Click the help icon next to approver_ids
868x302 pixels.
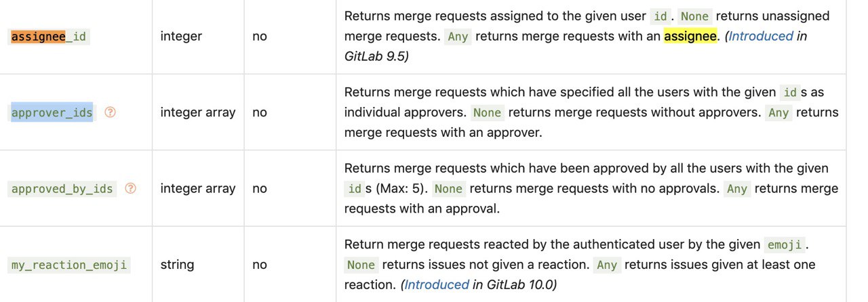[x=110, y=112]
